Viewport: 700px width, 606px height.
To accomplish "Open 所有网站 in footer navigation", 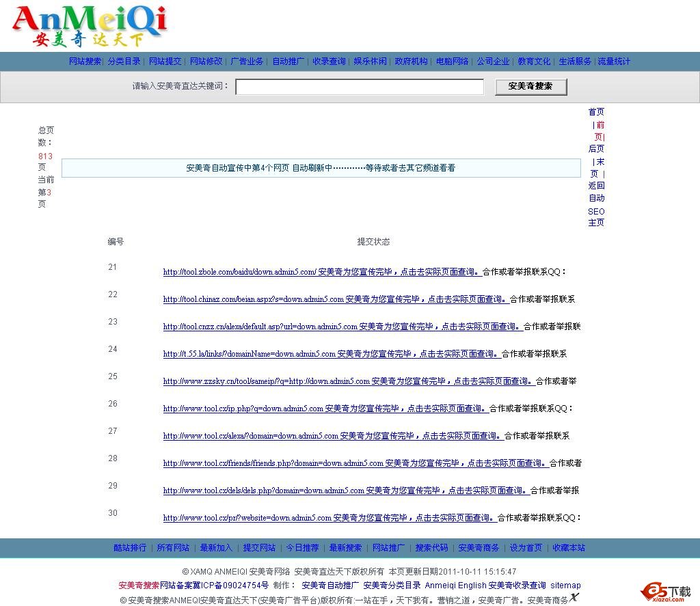I will click(173, 547).
